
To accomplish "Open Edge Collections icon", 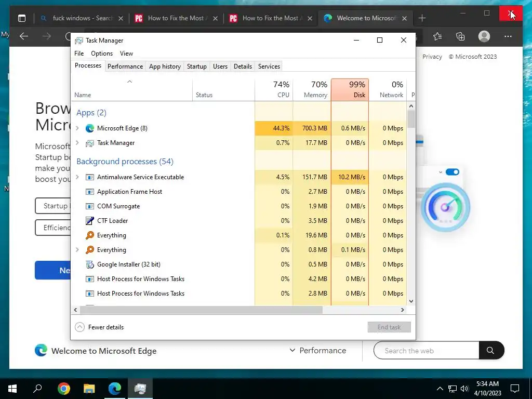I will pyautogui.click(x=460, y=36).
